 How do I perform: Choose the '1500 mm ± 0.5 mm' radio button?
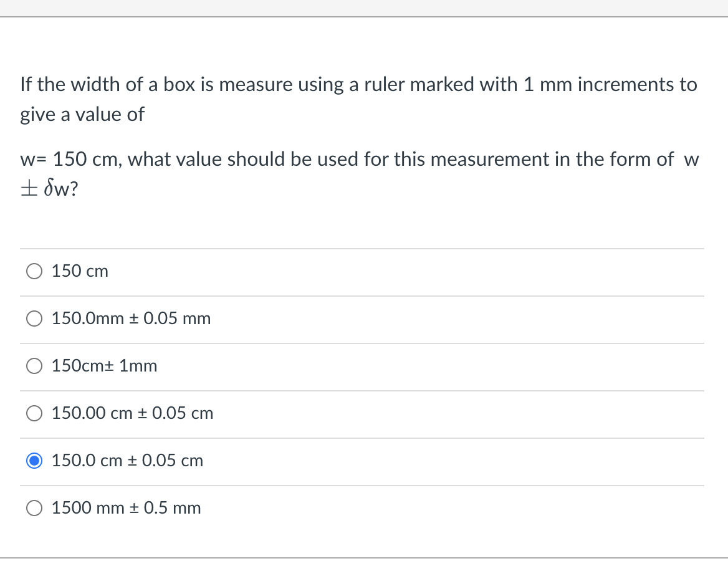coord(34,508)
